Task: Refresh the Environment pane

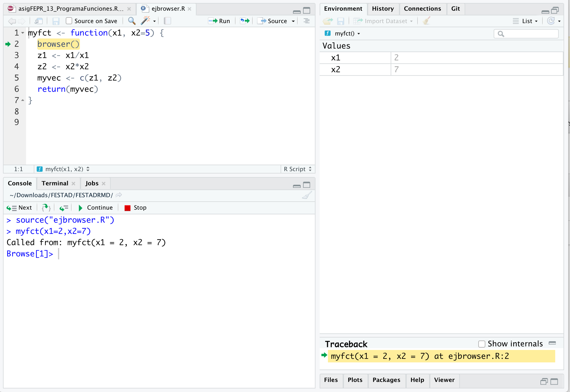Action: pyautogui.click(x=551, y=21)
